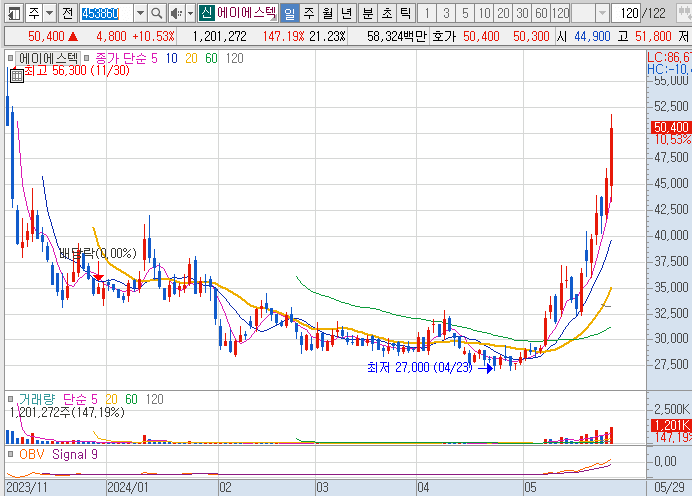Select the 초 second chart tab
Screen dimensions: 692x496
[x=387, y=13]
